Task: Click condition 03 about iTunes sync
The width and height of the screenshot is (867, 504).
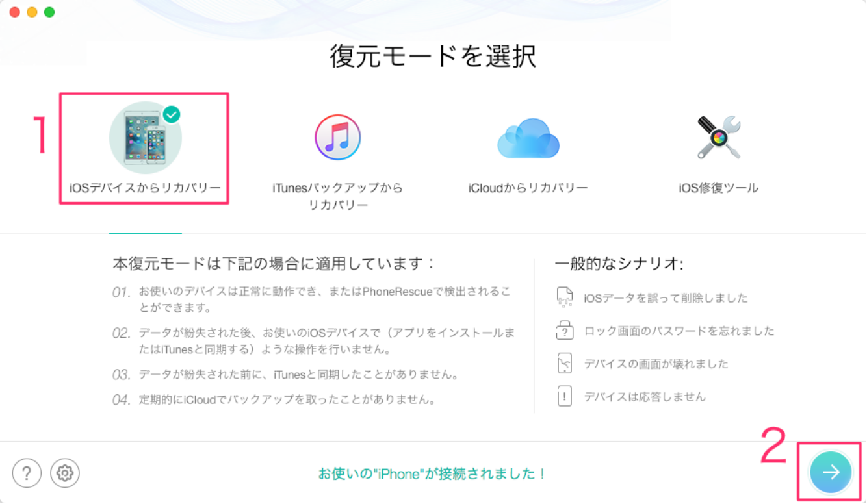Action: (x=286, y=375)
